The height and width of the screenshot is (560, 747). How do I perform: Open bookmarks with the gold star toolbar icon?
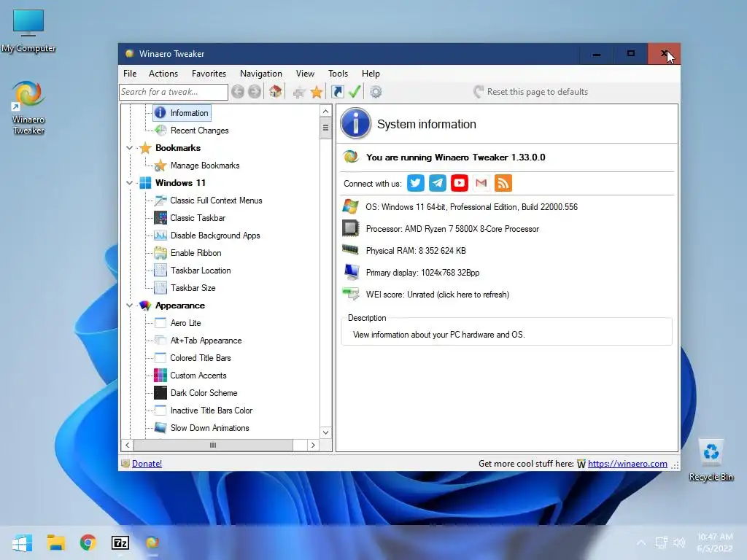pyautogui.click(x=317, y=92)
